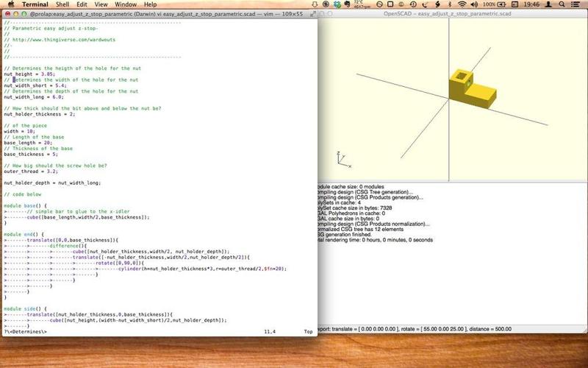The height and width of the screenshot is (368, 588).
Task: Click 'Total rendering time' console line
Action: pos(376,240)
